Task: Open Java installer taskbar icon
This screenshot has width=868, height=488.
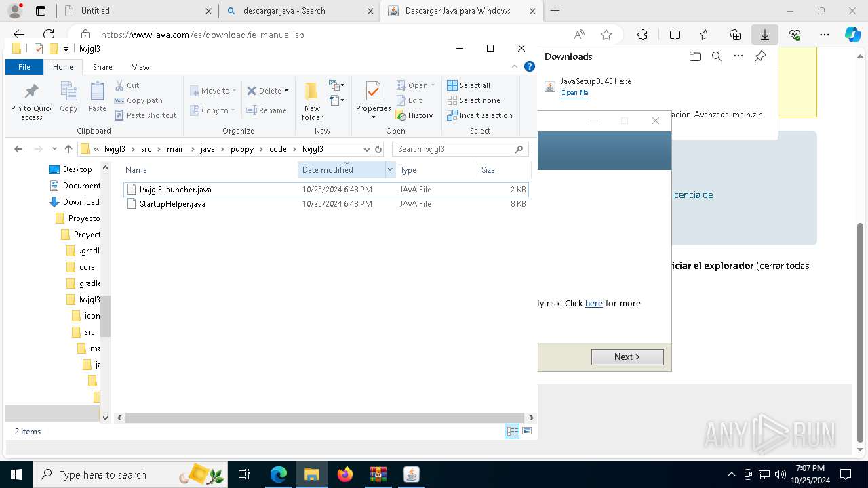Action: pos(411,474)
